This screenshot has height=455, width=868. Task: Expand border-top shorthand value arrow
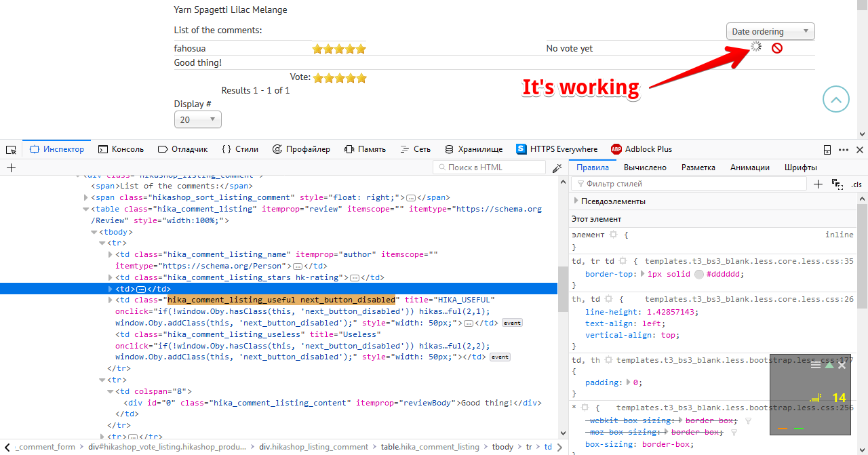tap(643, 274)
